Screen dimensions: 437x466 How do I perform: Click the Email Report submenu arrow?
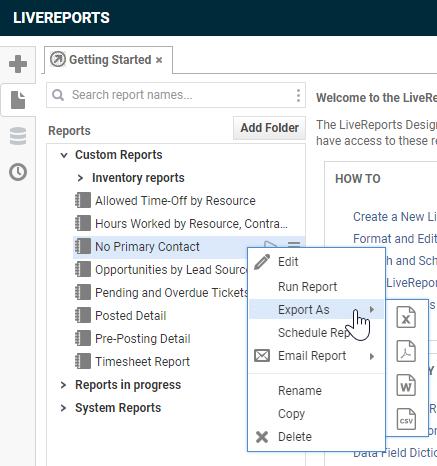[372, 356]
